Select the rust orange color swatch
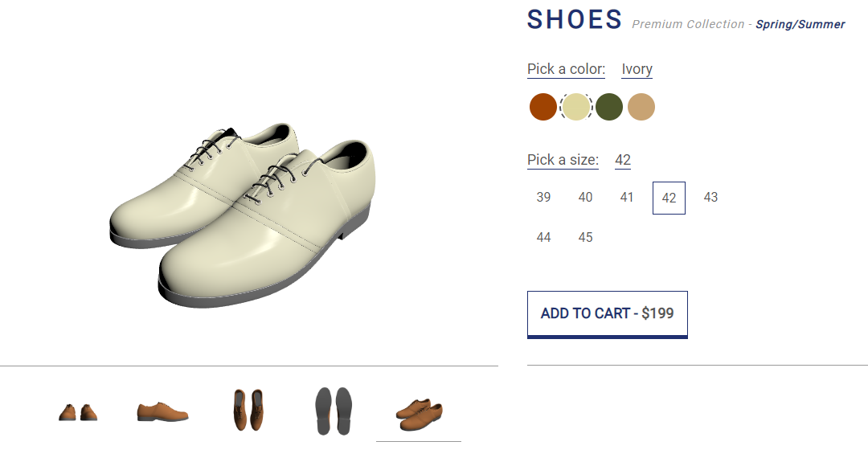This screenshot has width=868, height=458. (543, 107)
